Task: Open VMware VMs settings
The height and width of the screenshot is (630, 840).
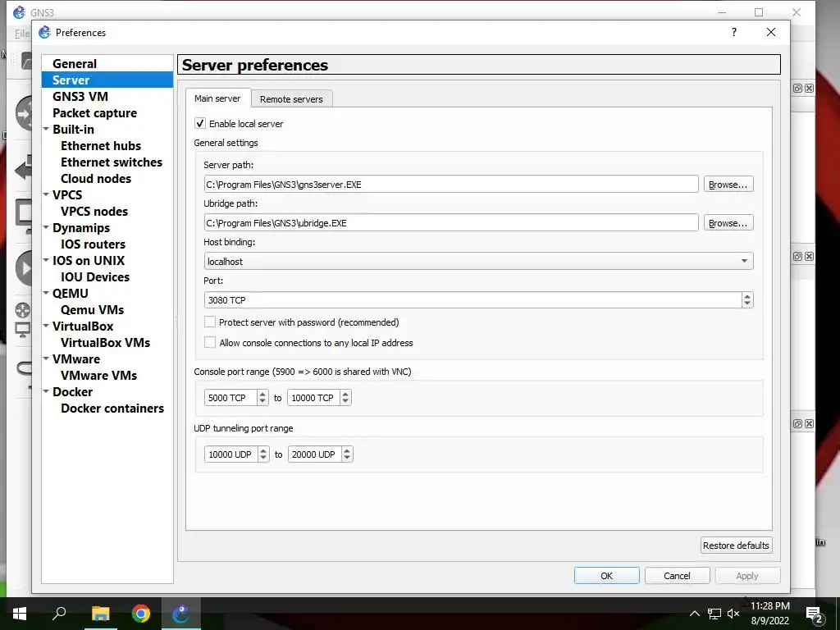Action: coord(99,375)
